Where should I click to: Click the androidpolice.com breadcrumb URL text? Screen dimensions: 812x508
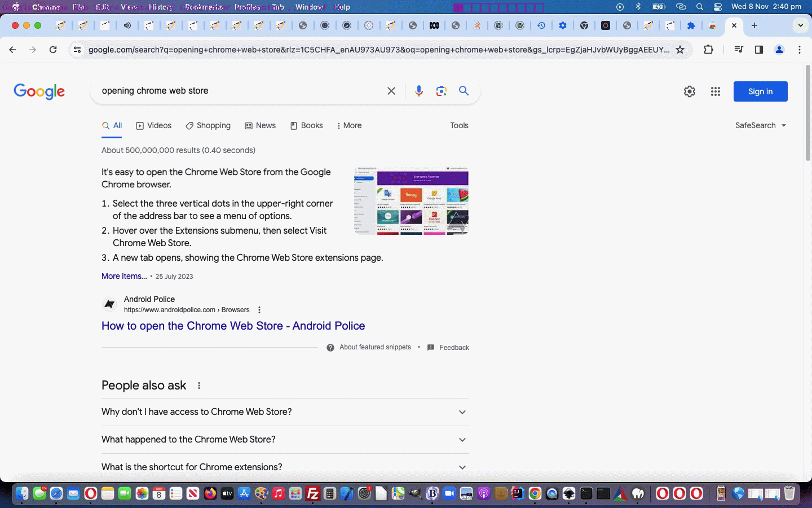tap(187, 310)
